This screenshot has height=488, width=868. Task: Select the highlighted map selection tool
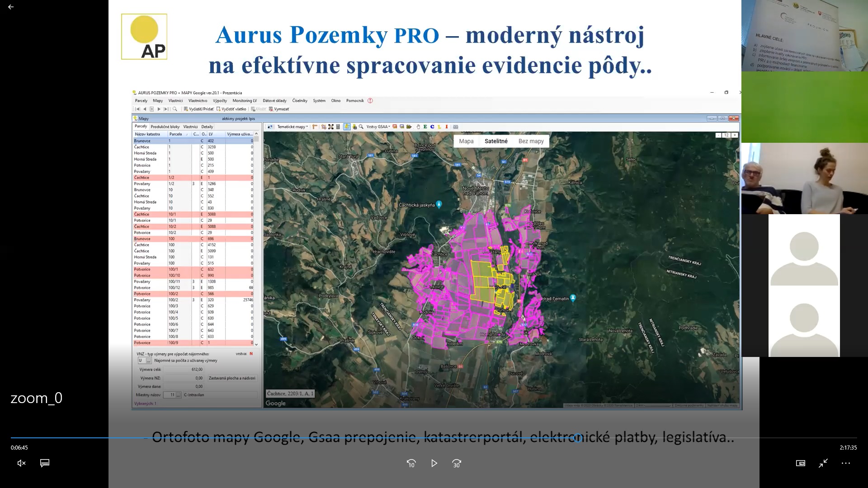(347, 127)
